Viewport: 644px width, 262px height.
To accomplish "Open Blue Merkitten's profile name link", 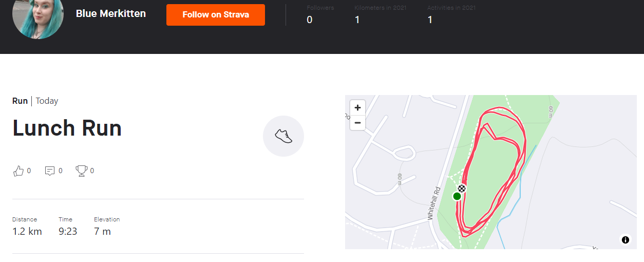I will click(x=111, y=14).
